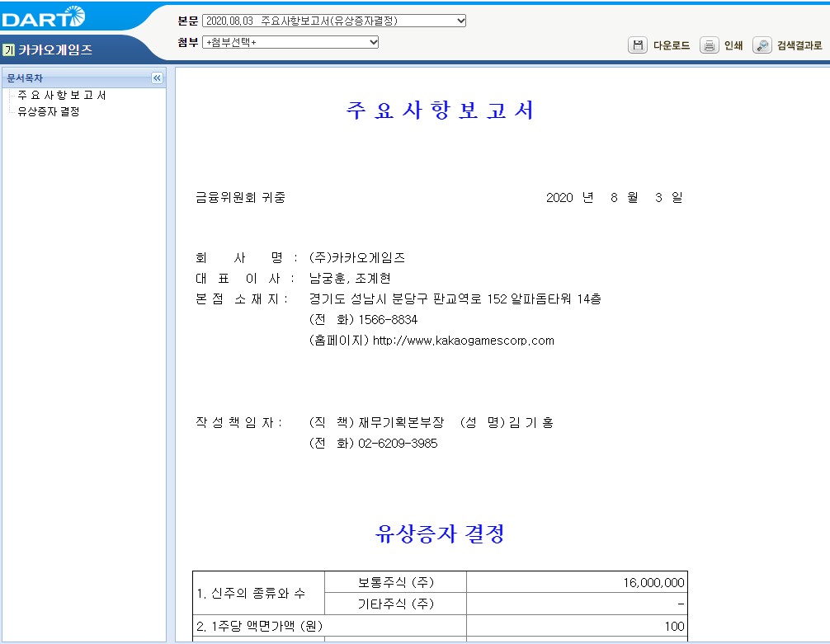
Task: Select 주요사항보고서 in document tree
Action: 61,96
